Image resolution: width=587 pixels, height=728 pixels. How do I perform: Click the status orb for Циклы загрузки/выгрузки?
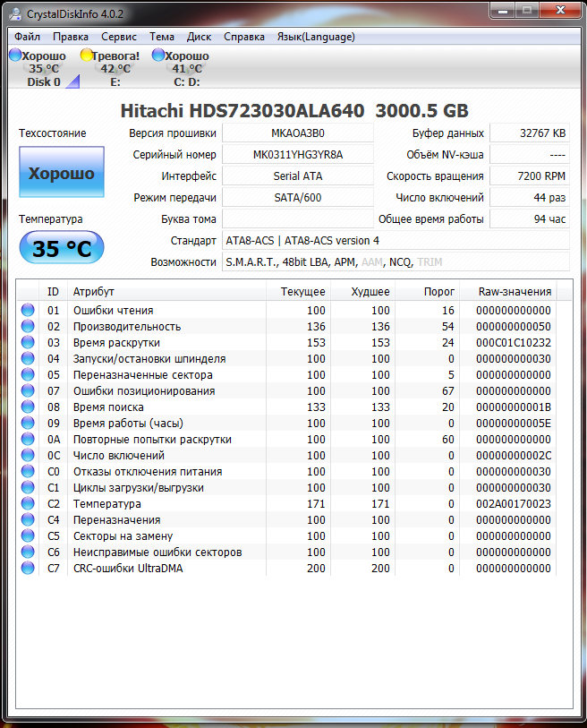[x=28, y=487]
